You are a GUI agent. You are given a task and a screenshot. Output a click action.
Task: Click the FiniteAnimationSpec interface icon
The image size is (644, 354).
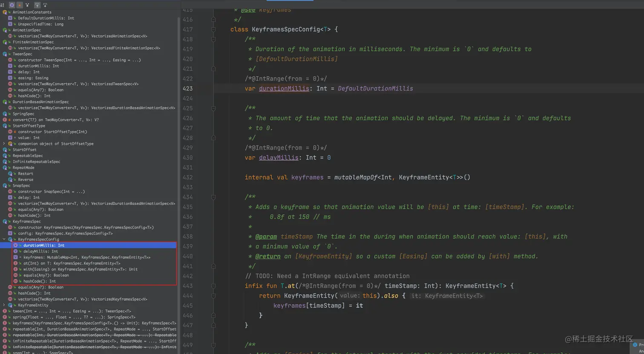(5, 42)
